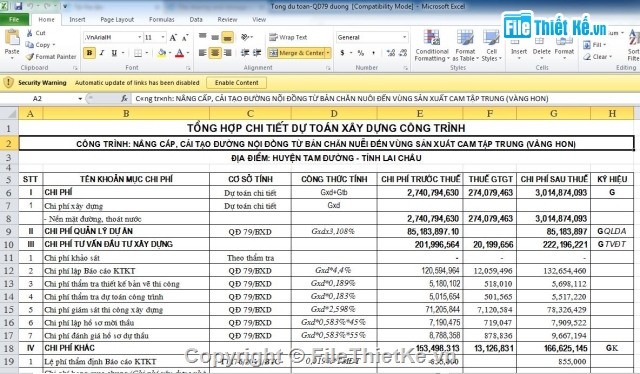Expand the Name Box dropdown arrow
This screenshot has height=374, width=640.
click(80, 98)
